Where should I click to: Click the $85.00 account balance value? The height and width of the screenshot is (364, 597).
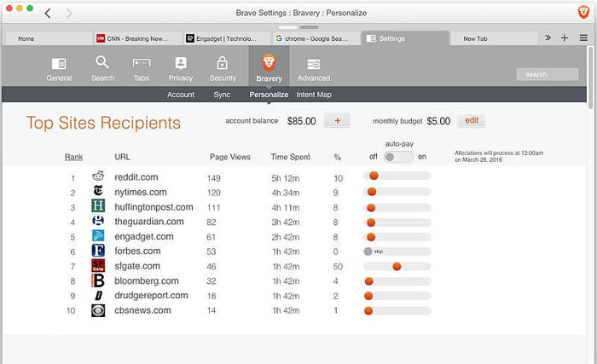coord(301,121)
